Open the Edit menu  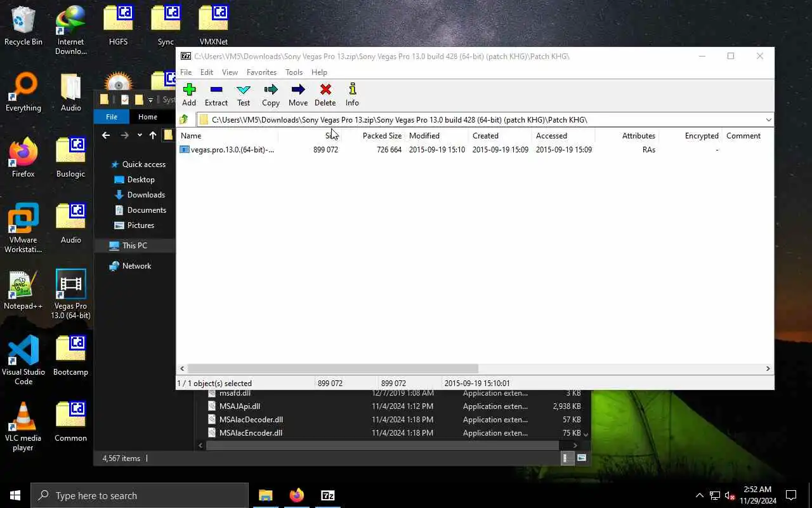pos(207,72)
